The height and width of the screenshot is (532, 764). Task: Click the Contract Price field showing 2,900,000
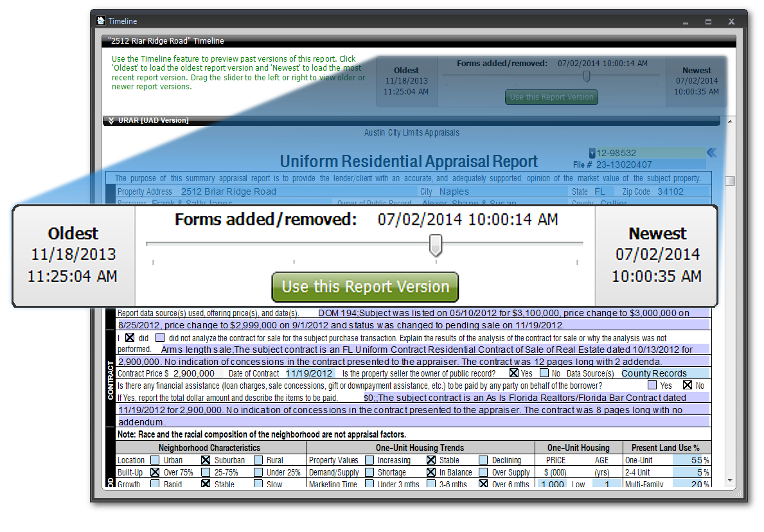195,373
